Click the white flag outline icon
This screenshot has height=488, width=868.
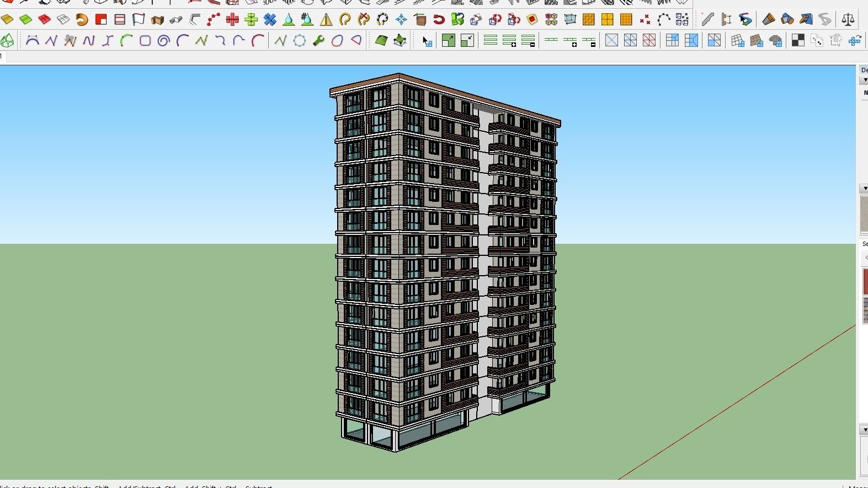pyautogui.click(x=139, y=20)
